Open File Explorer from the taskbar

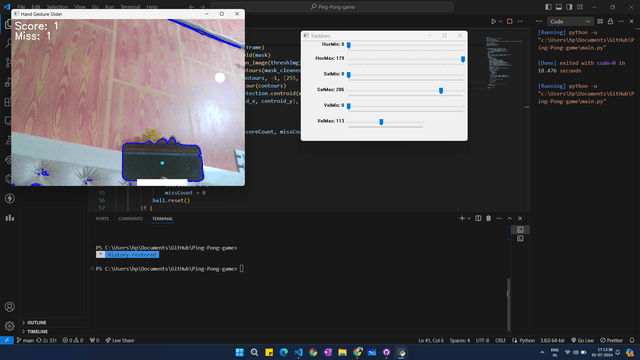coord(342,352)
